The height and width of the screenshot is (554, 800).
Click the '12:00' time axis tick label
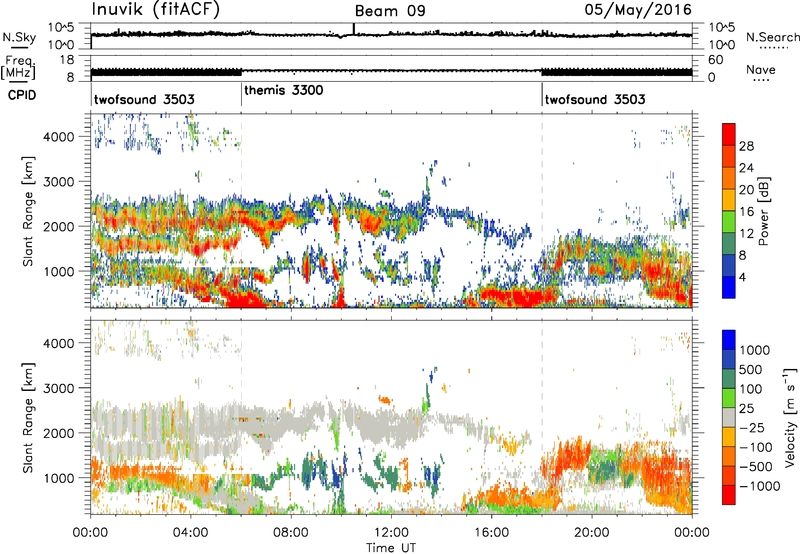pos(391,533)
